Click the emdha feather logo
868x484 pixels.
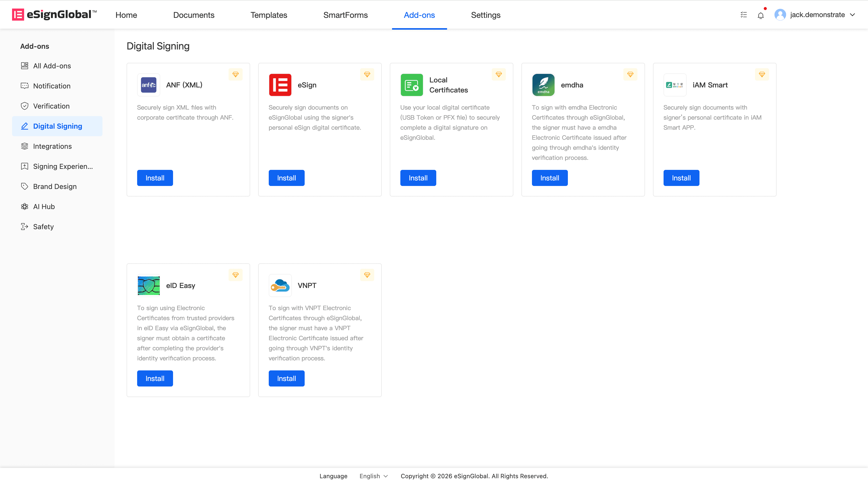click(543, 85)
